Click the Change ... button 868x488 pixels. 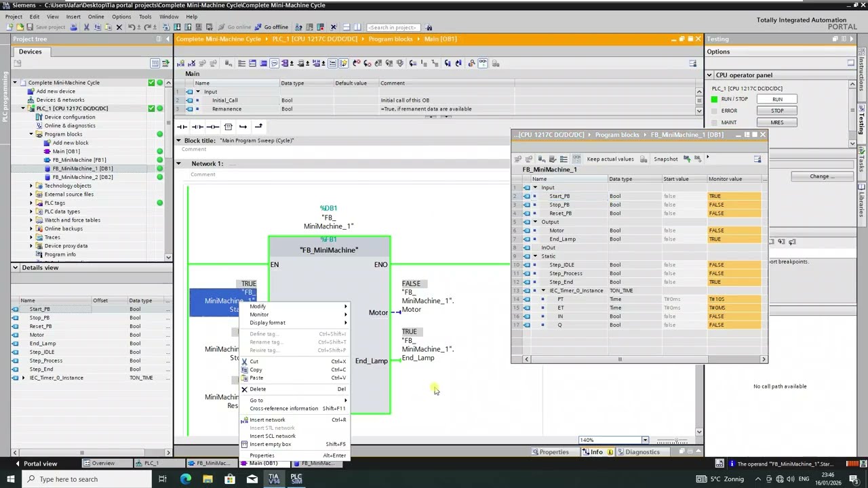pos(822,176)
